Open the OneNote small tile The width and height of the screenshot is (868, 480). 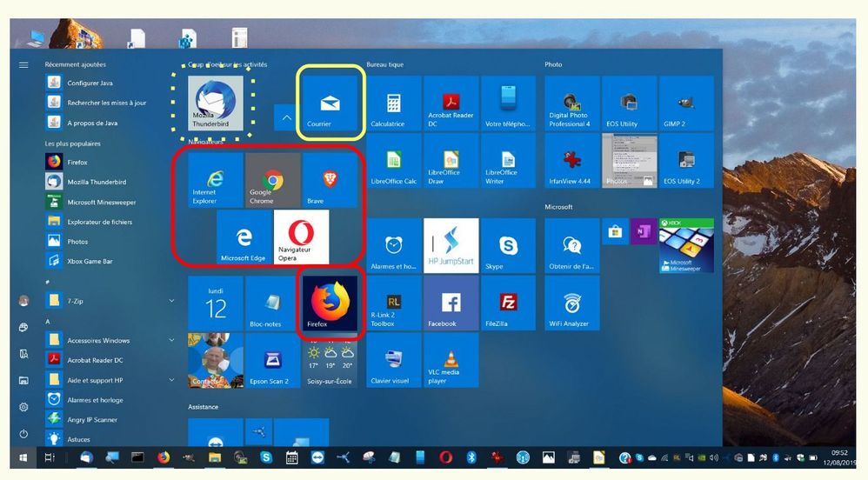[644, 231]
